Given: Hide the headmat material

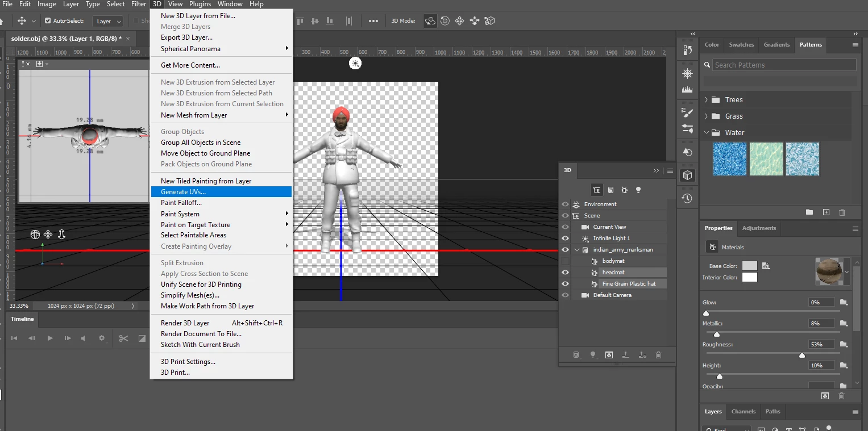Looking at the screenshot, I should (x=565, y=273).
